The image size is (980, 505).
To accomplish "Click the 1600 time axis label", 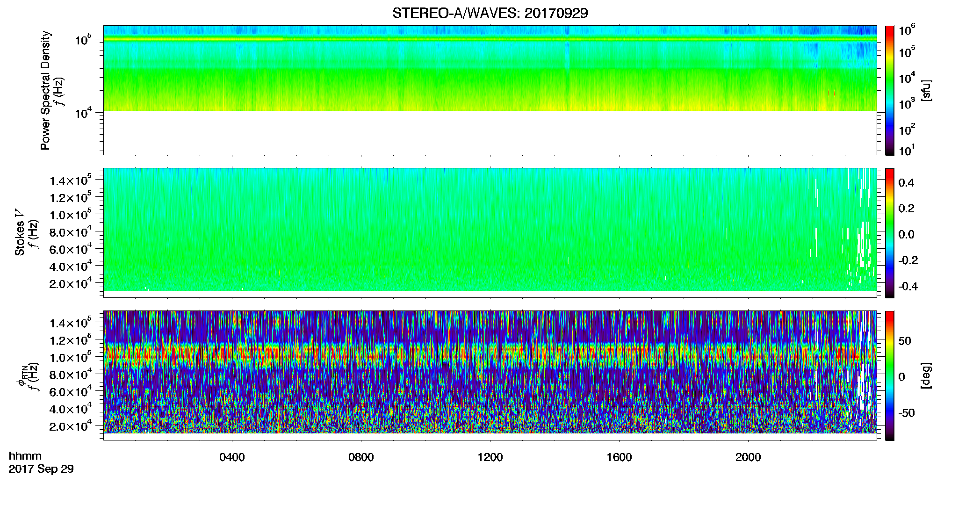I will tap(619, 457).
